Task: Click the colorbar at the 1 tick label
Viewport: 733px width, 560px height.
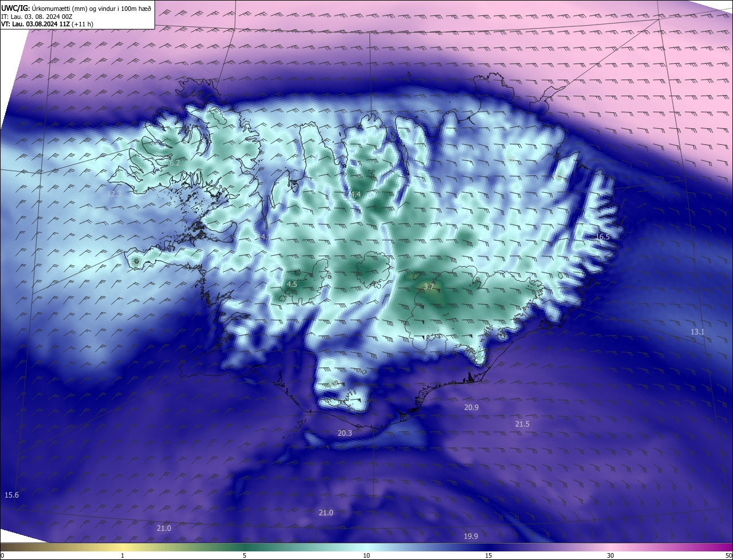Action: [x=123, y=555]
